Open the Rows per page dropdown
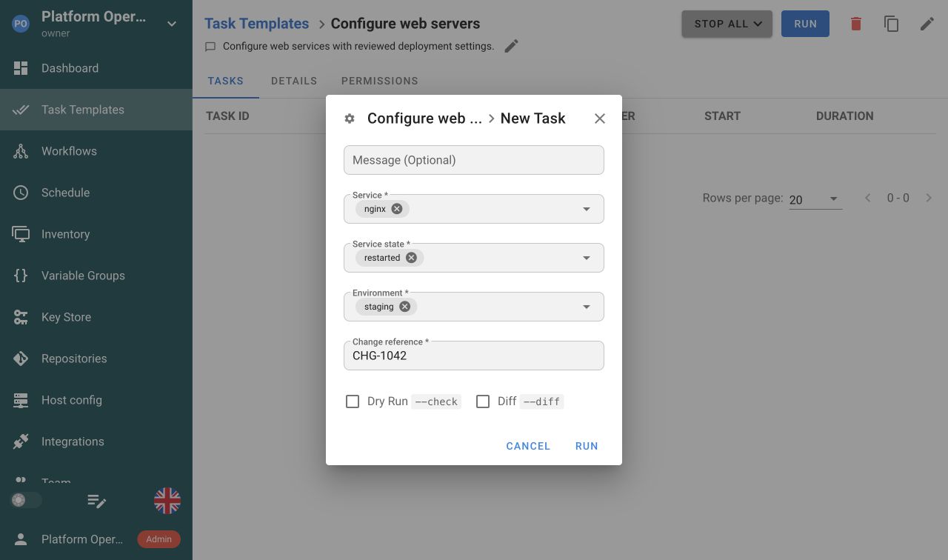 pyautogui.click(x=815, y=199)
